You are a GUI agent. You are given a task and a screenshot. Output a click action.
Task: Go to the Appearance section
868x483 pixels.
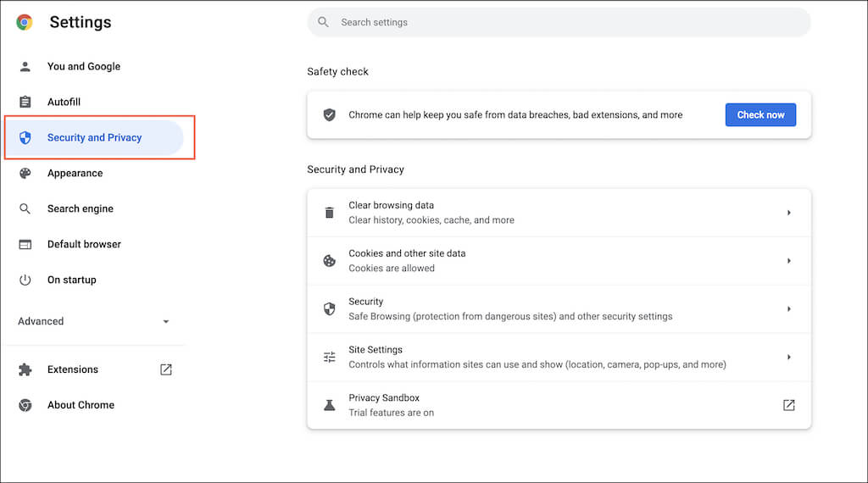tap(75, 173)
